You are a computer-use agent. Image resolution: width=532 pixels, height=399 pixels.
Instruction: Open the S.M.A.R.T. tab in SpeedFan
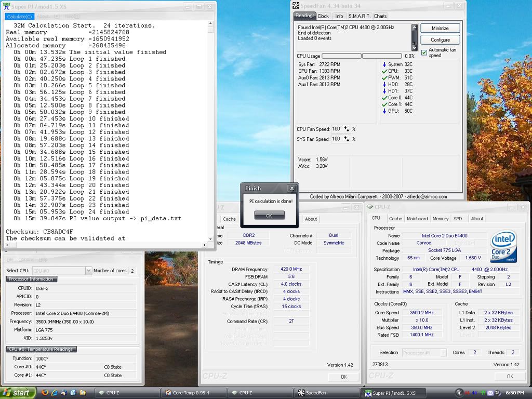click(x=360, y=16)
